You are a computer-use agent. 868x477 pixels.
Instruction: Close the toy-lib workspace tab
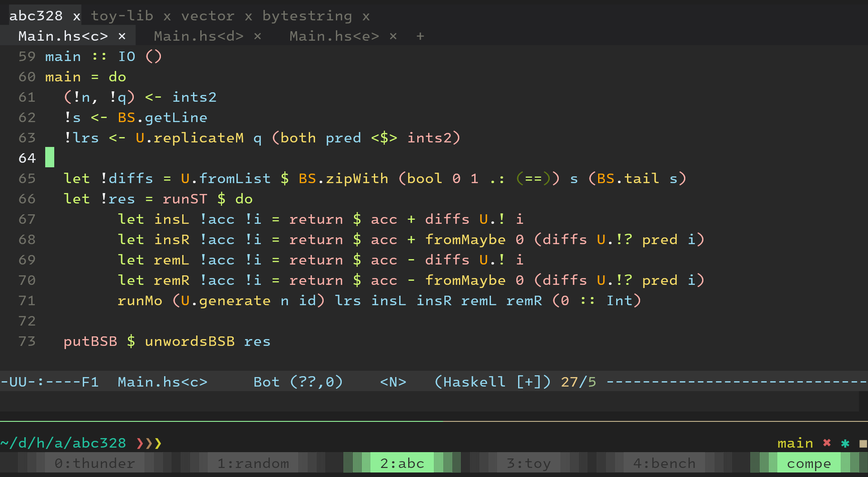pyautogui.click(x=167, y=17)
